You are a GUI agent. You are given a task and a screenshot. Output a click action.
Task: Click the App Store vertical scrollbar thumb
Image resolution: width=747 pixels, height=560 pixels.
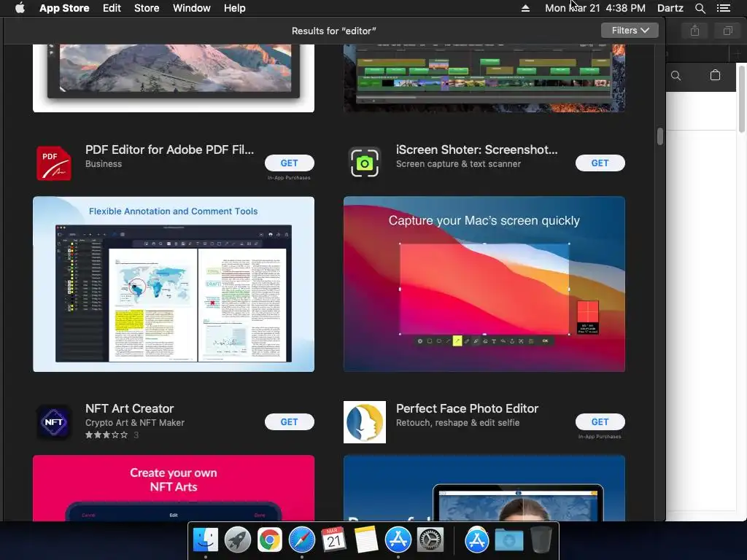pyautogui.click(x=659, y=136)
